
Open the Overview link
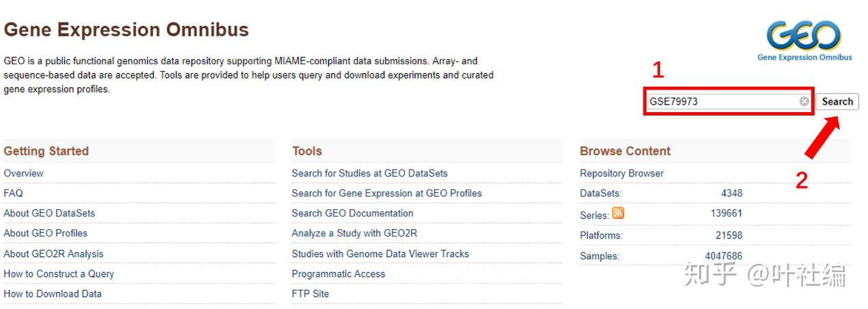23,174
